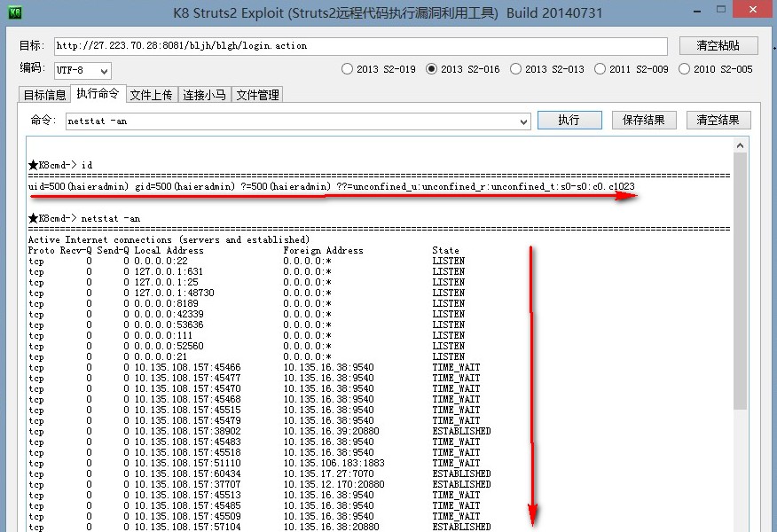Click foreign address 10.135.16.39:20880
This screenshot has height=532, width=777.
coord(332,432)
